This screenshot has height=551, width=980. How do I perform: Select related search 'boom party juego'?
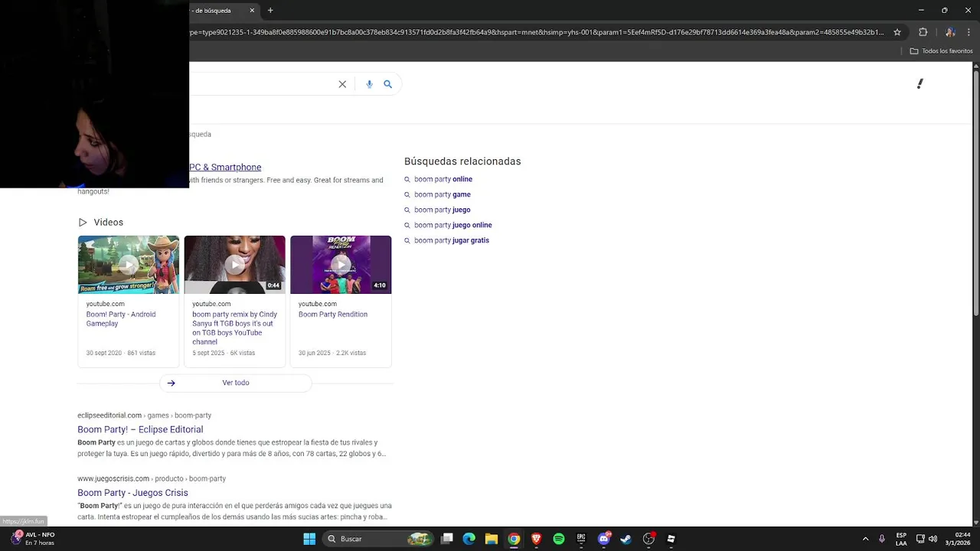(443, 210)
